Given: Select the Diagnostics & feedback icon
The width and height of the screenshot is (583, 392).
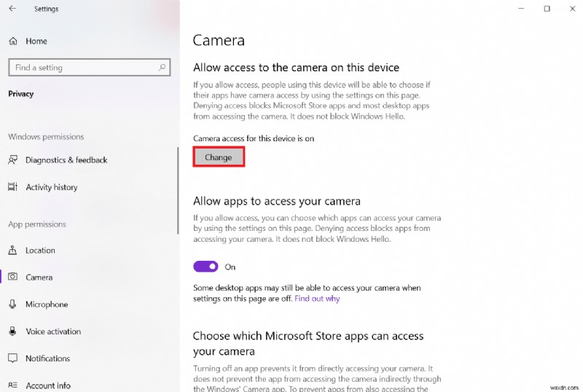Looking at the screenshot, I should click(13, 160).
